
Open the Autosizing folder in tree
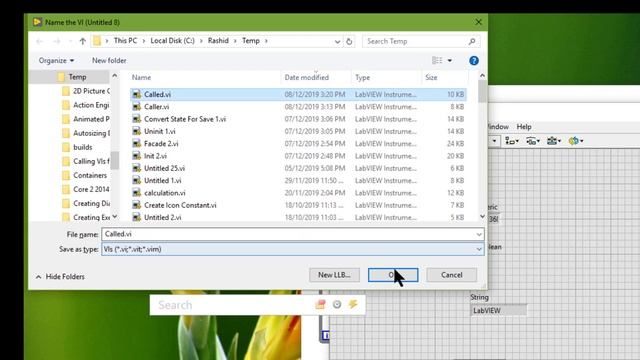point(86,133)
